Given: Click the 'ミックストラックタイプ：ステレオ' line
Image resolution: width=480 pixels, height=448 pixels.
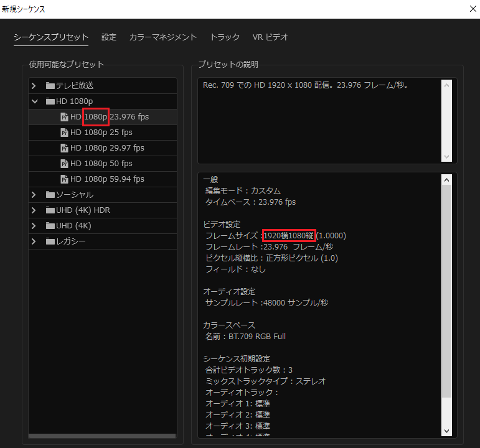Looking at the screenshot, I should click(x=265, y=381).
